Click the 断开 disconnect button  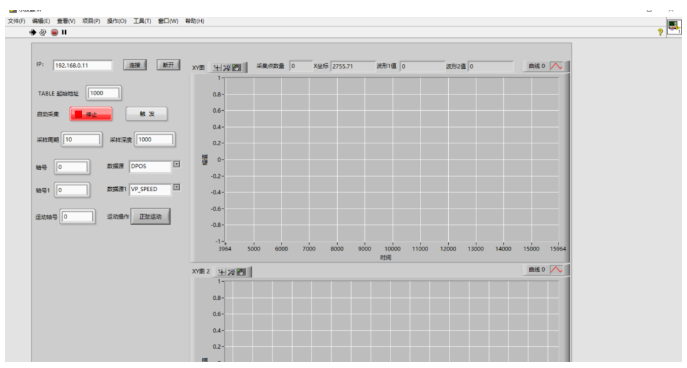point(168,65)
